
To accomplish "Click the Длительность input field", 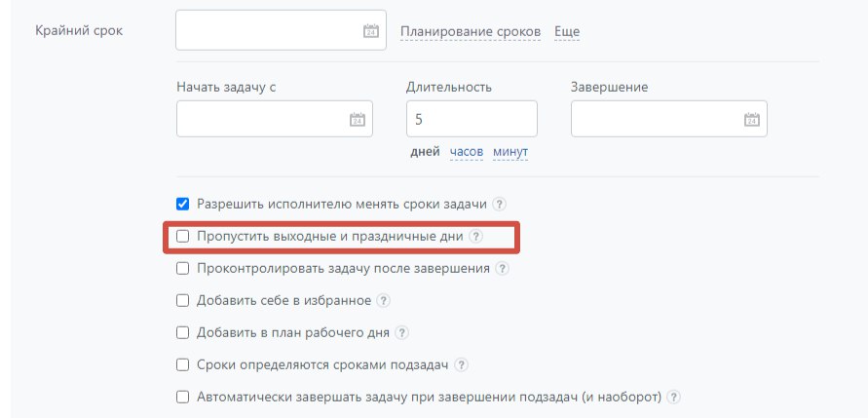I will coord(472,119).
